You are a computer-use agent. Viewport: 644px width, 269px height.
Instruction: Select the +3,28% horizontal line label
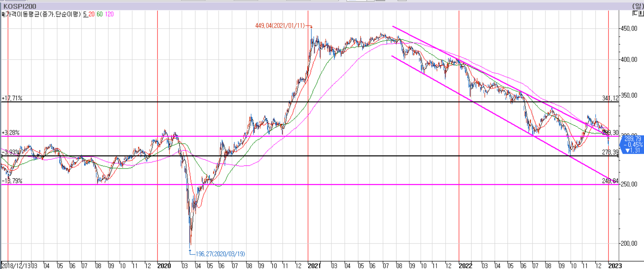coord(11,133)
